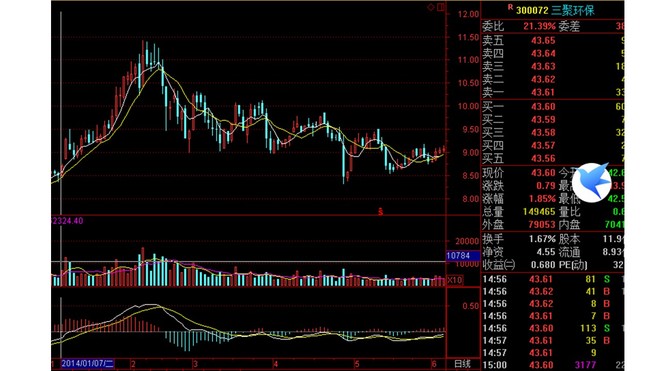Click the 2324.40 indicator value label
660x371 pixels.
(67, 221)
